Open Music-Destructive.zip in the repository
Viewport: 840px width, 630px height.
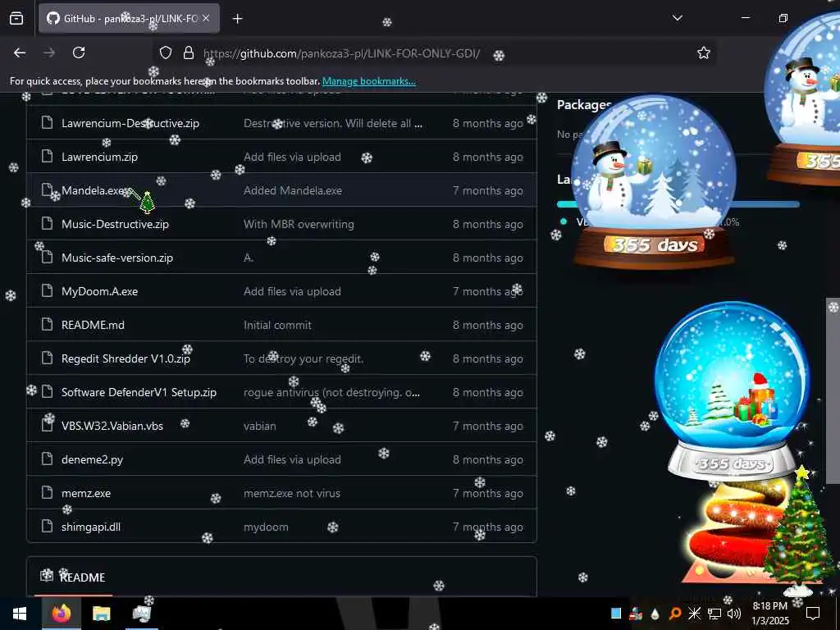[115, 225]
